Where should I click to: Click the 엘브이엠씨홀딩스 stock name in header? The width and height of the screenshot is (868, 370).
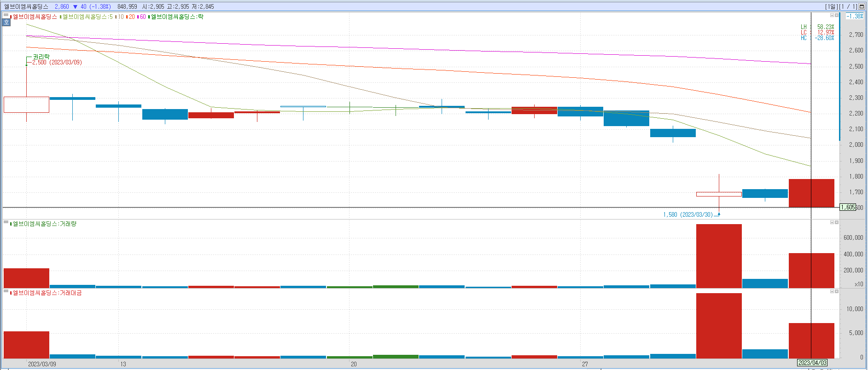[26, 6]
